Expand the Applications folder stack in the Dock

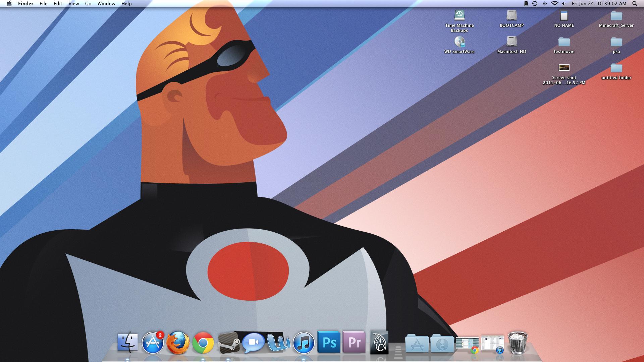(417, 343)
